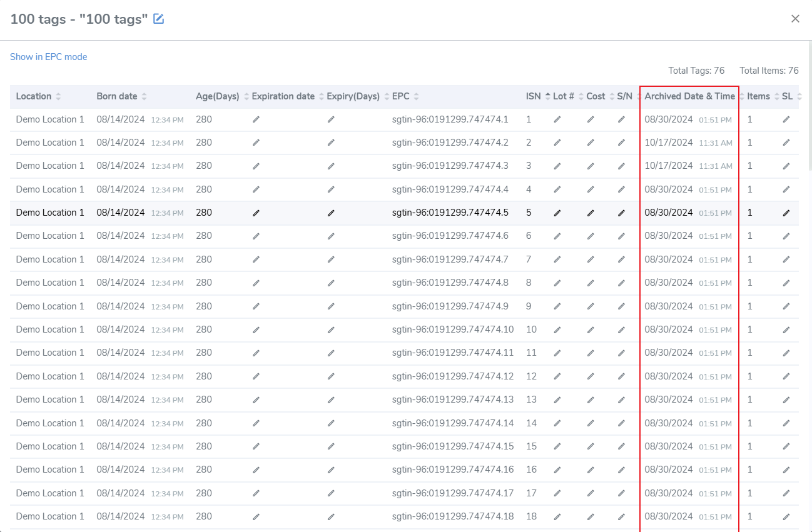Screen dimensions: 812x532
Task: Edit expiry days in ISN 7 row
Action: 331,259
